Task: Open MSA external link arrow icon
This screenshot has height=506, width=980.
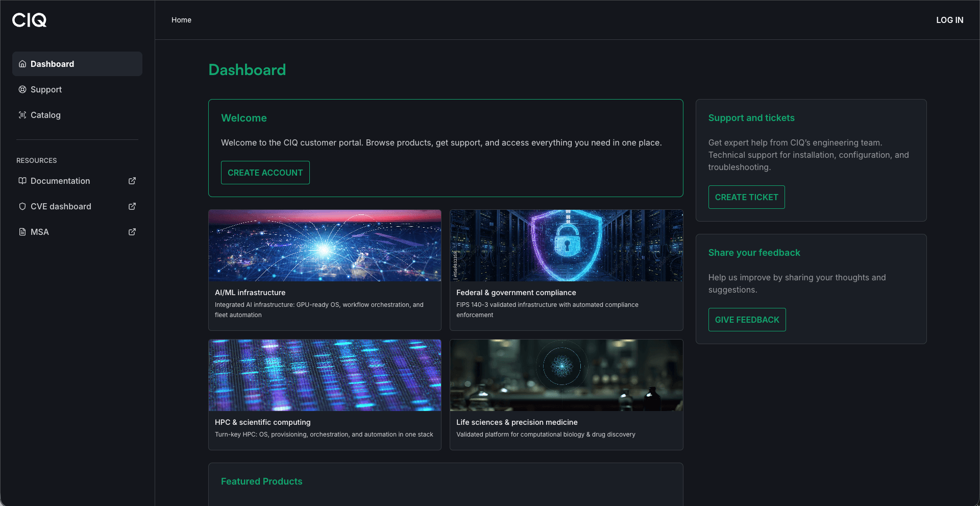Action: [x=132, y=232]
